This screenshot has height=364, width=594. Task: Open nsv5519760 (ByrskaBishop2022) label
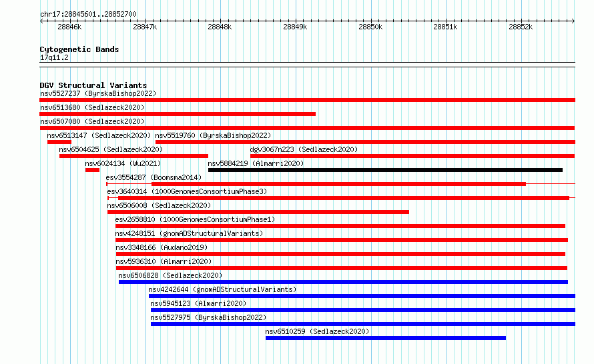point(213,135)
